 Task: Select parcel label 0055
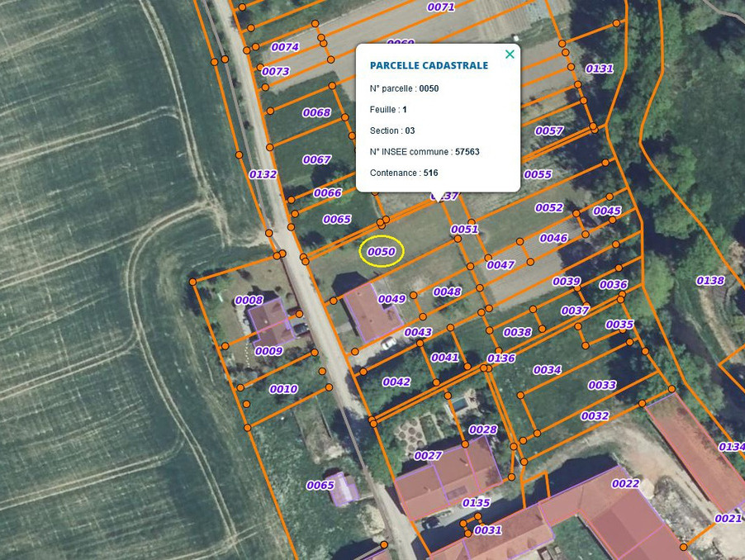click(538, 174)
